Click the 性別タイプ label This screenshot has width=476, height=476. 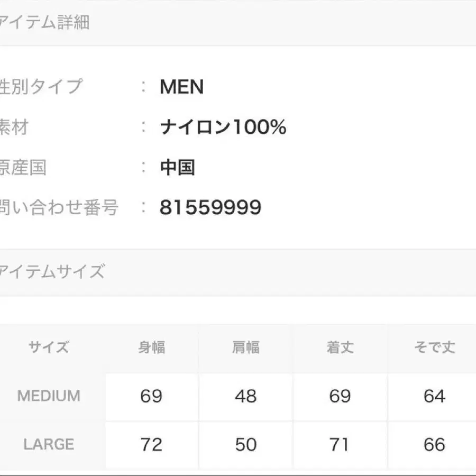point(41,86)
